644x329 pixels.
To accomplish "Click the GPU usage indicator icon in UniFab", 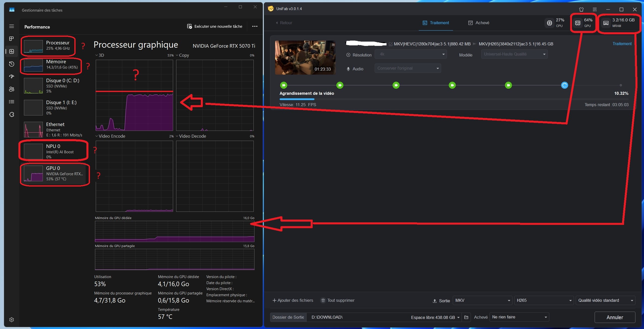I will [x=578, y=23].
